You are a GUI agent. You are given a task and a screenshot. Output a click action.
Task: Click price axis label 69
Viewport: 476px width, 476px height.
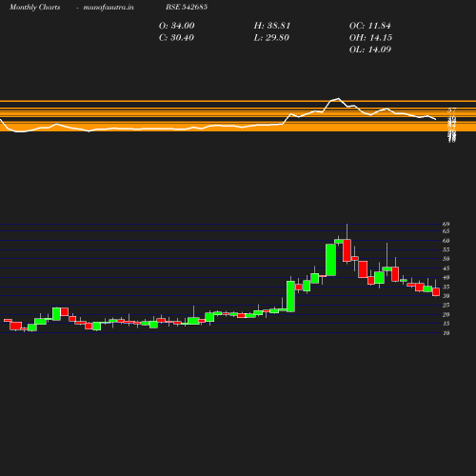click(x=446, y=224)
